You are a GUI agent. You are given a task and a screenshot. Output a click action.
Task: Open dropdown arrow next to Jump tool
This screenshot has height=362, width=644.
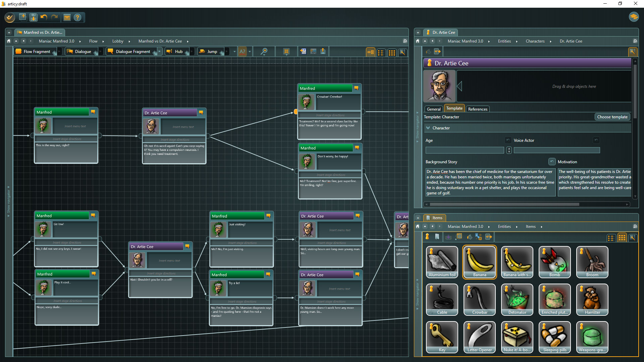click(227, 52)
